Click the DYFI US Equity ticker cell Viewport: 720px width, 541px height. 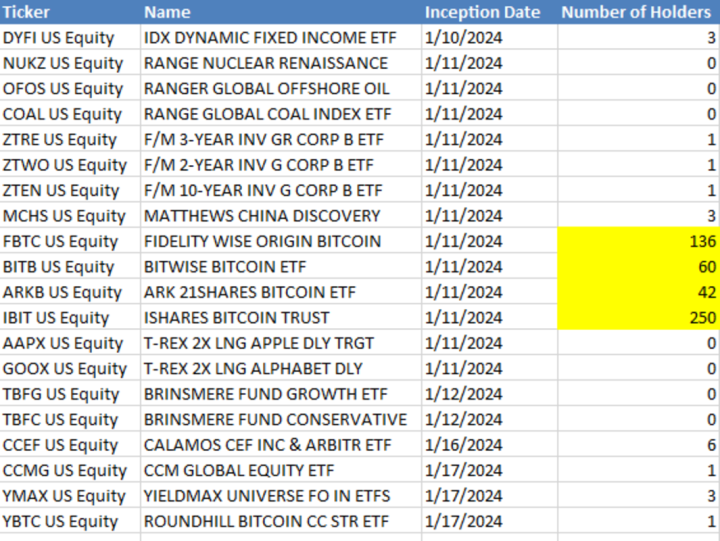point(70,37)
